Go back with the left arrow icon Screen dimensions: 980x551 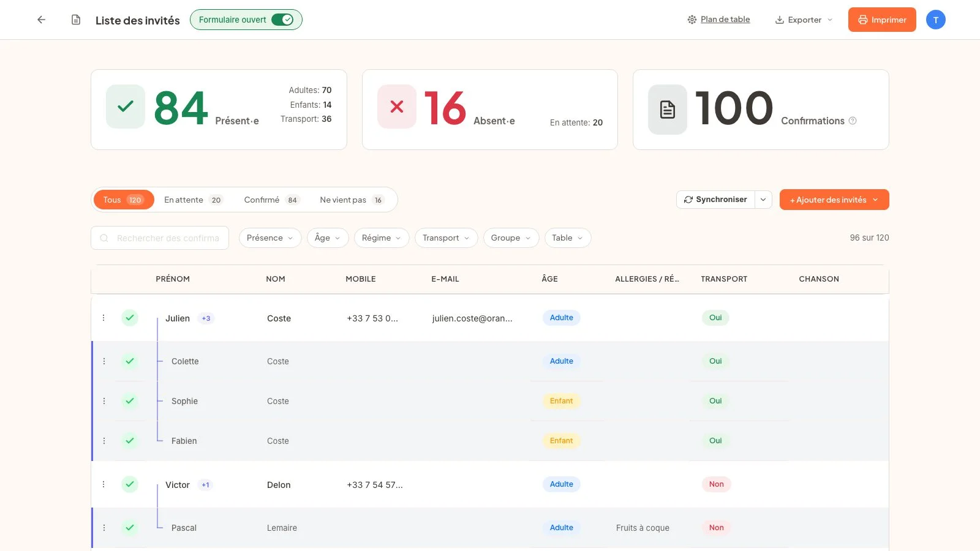(x=42, y=20)
